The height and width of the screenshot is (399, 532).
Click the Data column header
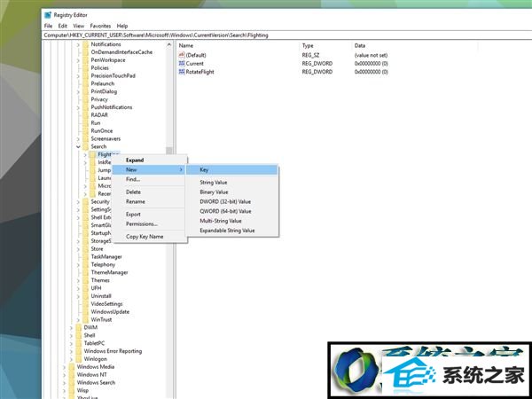coord(360,45)
